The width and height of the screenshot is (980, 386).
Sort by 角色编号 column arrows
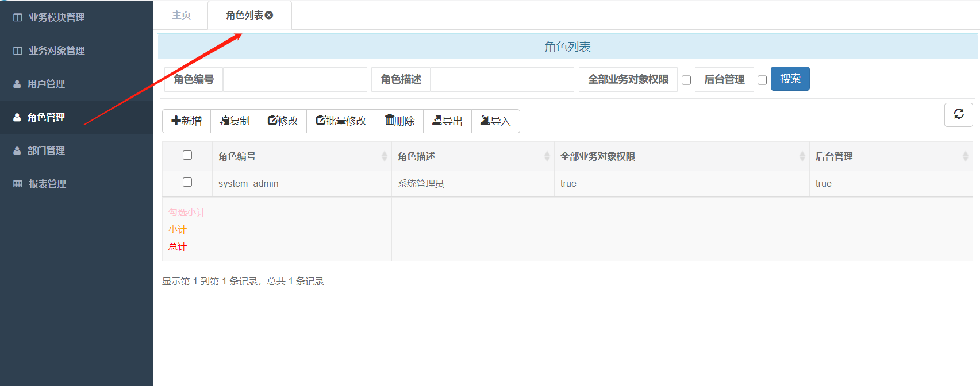click(385, 156)
